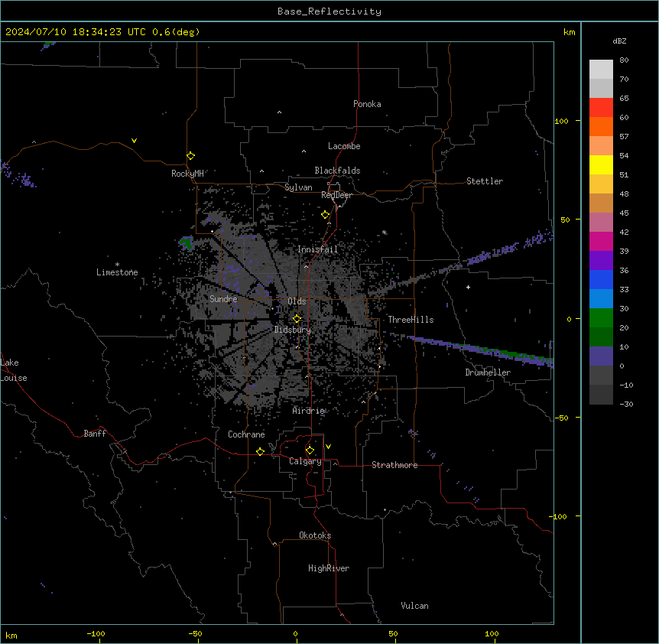Click the Airdrie city label

309,411
